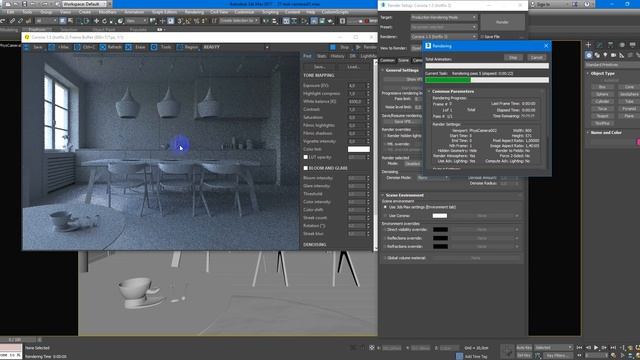Viewport: 640px width, 360px height.
Task: Switch to History tab in frame buffer
Action: pos(337,56)
